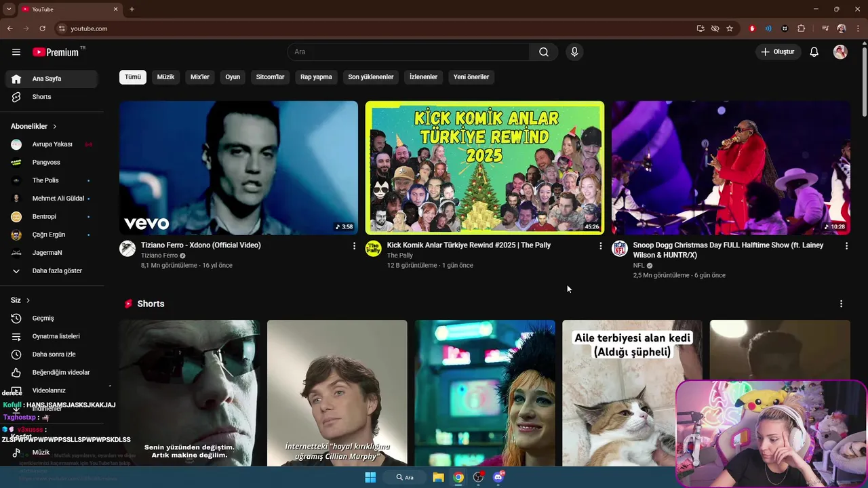Open the tab search dropdown arrow

[9, 9]
